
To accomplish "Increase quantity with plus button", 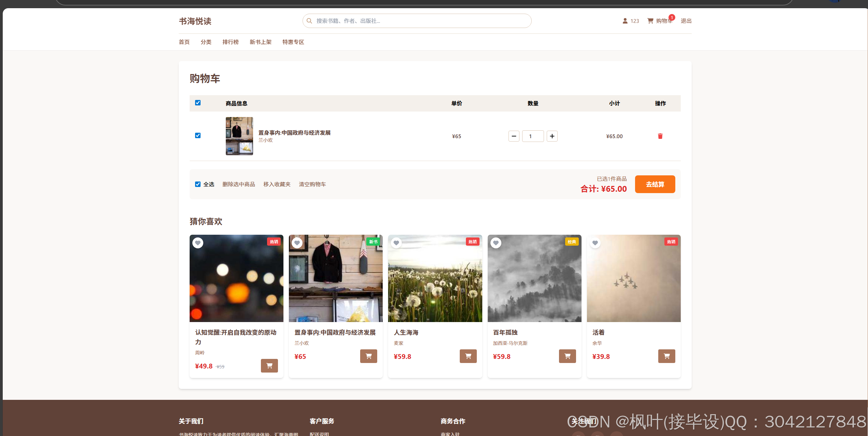I will tap(552, 136).
